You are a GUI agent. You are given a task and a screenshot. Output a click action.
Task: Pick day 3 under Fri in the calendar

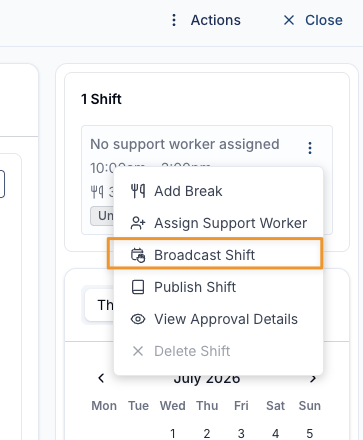241,433
